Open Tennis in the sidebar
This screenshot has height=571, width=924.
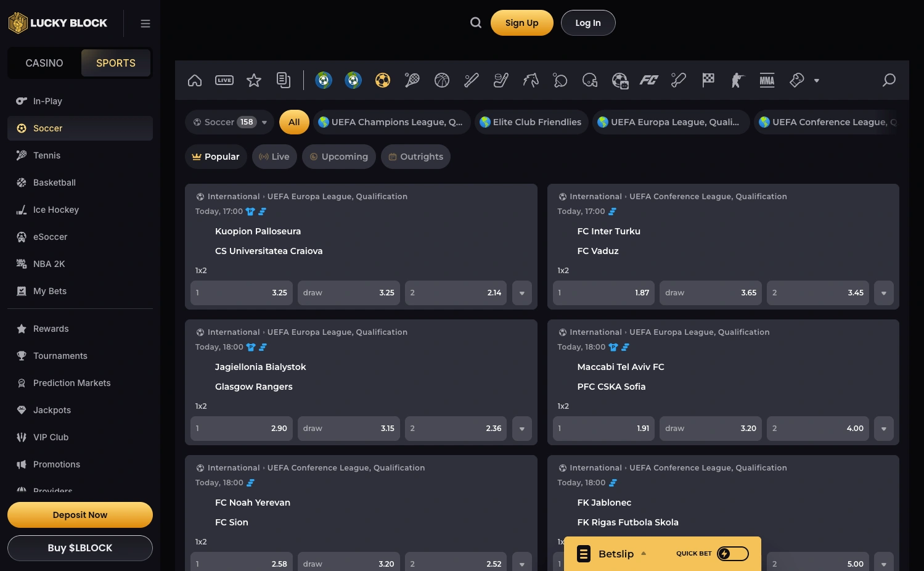point(80,155)
